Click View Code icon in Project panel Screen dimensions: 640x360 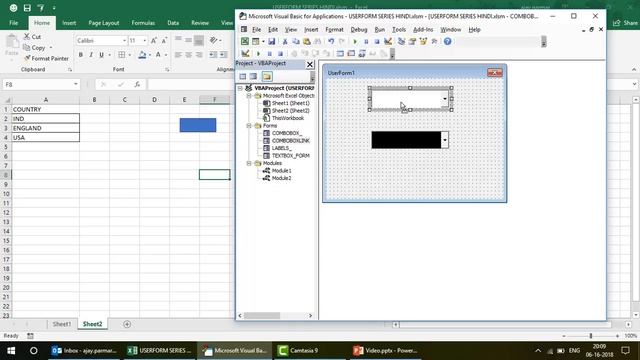[243, 76]
